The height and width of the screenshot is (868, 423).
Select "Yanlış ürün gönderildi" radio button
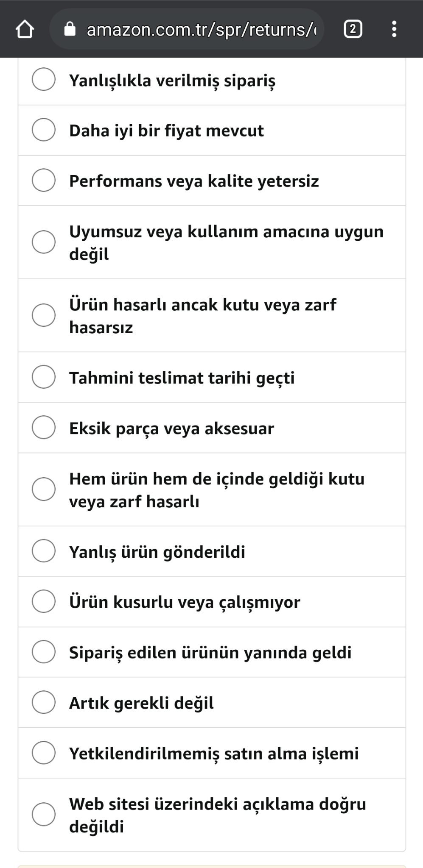[44, 551]
